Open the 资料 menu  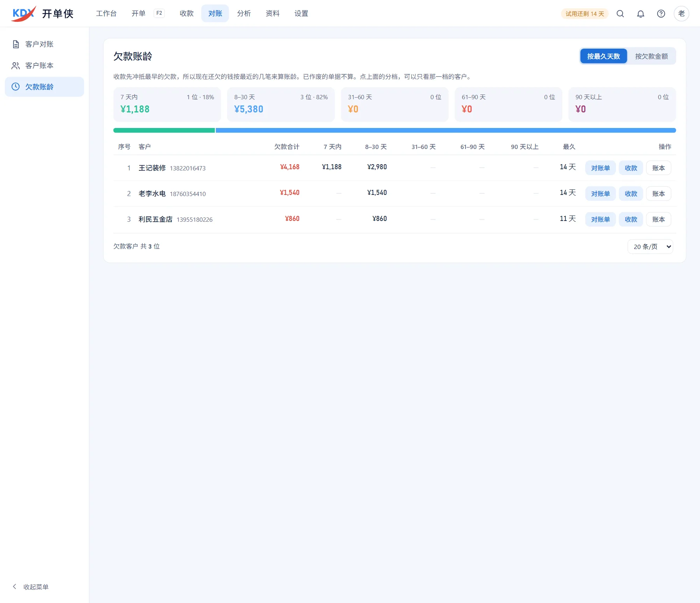tap(273, 14)
